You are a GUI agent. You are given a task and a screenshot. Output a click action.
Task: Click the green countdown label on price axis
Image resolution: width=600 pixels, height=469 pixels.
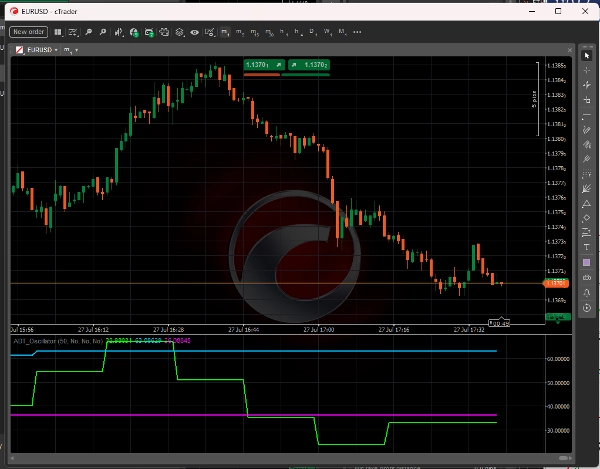coord(558,317)
